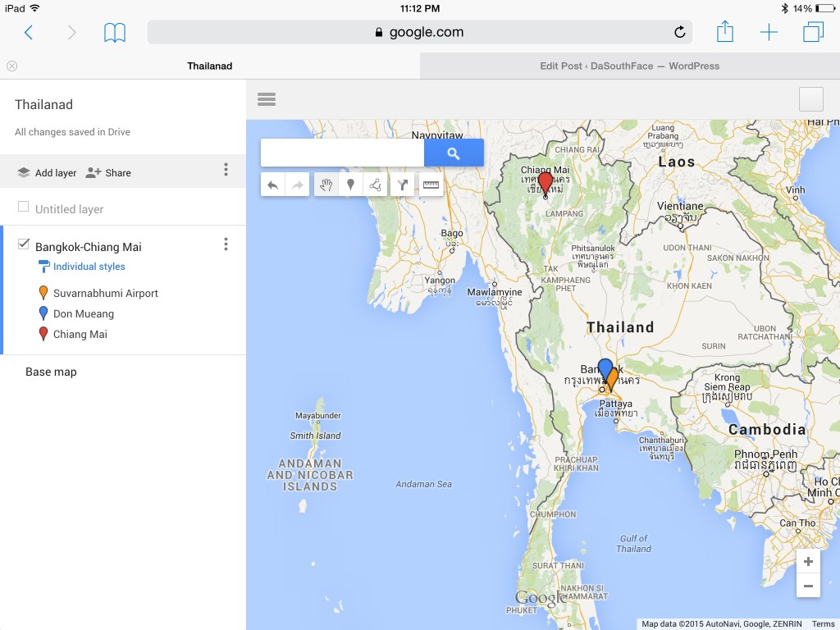Add a new Safari tab
This screenshot has height=630, width=840.
pos(769,32)
